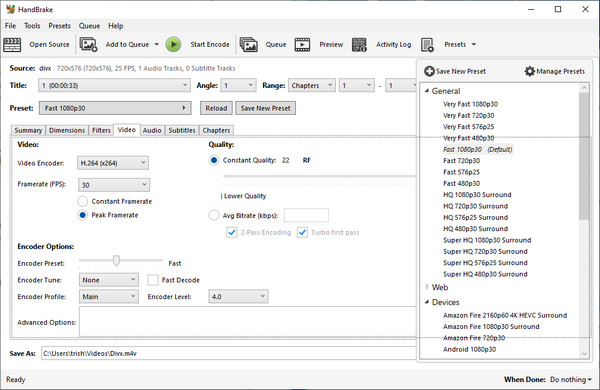Viewport: 600px width, 390px height.
Task: Switch to the Filters tab
Action: click(101, 131)
